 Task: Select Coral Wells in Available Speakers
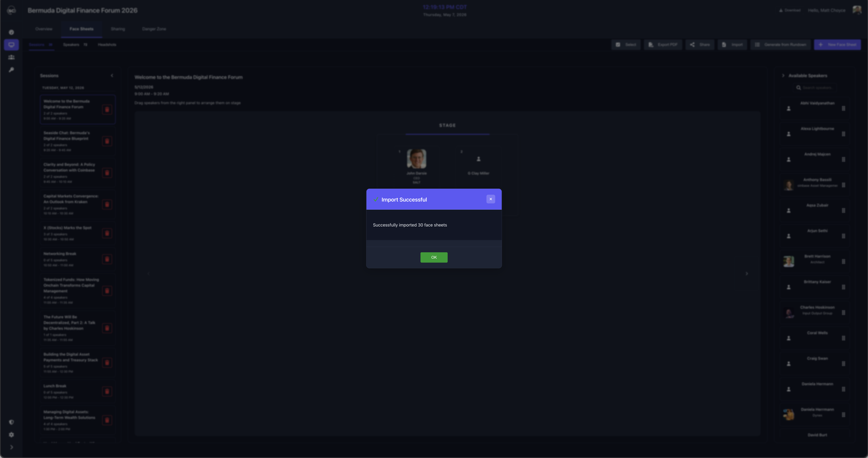point(816,338)
